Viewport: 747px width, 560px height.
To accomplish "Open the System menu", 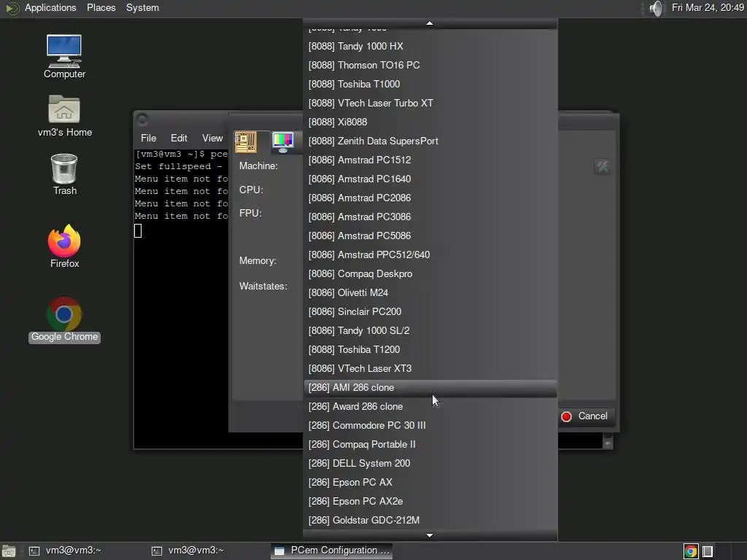I will [x=142, y=7].
